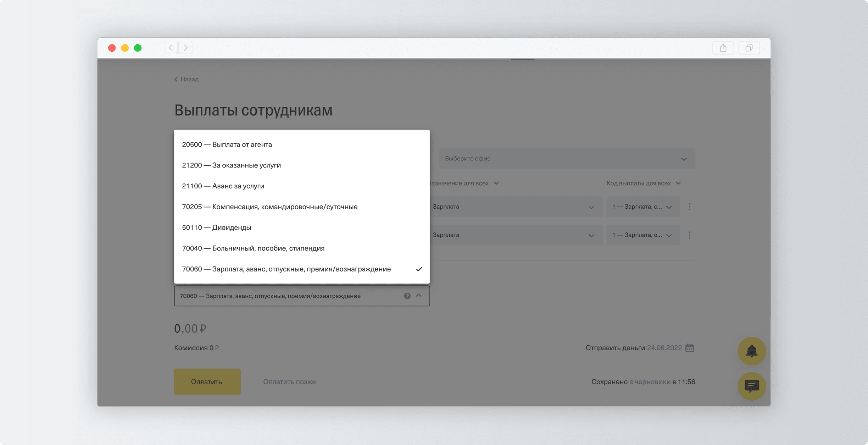Click the yellow minimize window button
Viewport: 868px width, 445px height.
click(x=125, y=48)
